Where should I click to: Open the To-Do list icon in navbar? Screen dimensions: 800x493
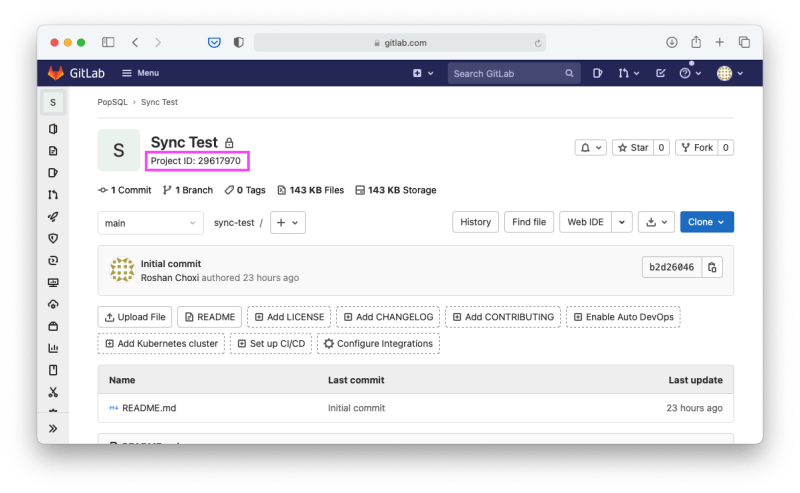point(661,73)
